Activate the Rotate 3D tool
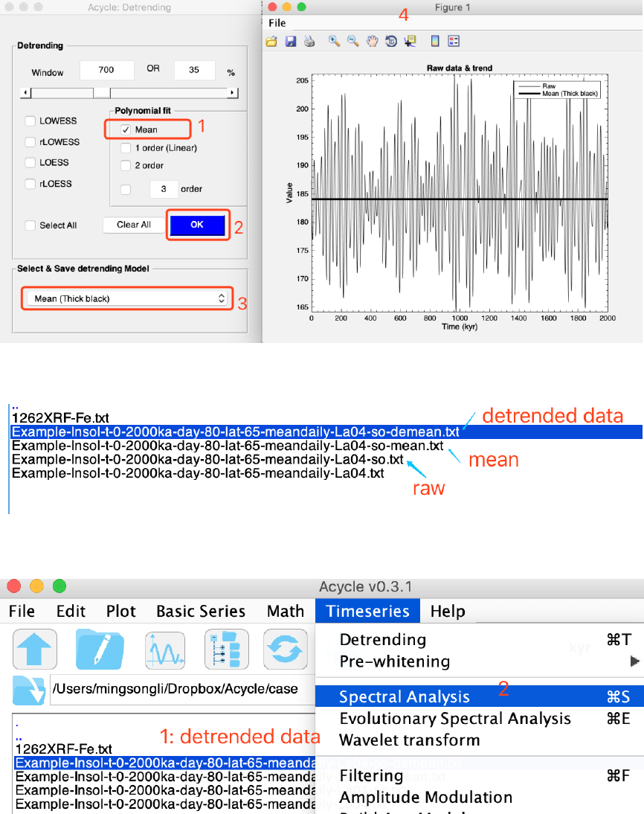 pyautogui.click(x=390, y=42)
